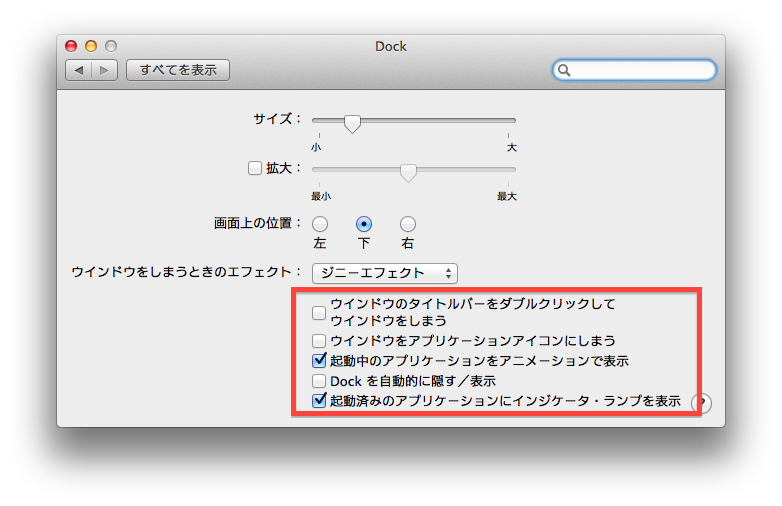Click the 大 label under size slider

coord(512,147)
